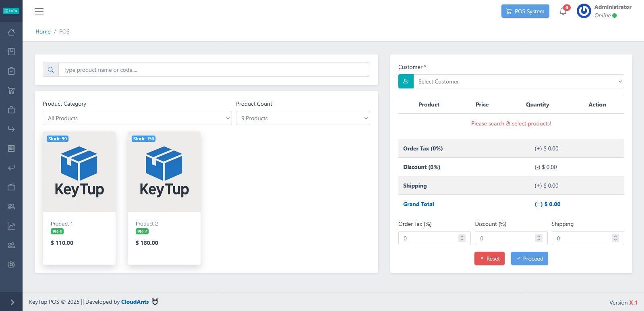Viewport: 644px width, 311px height.
Task: Click the sidebar right-turn arrow icon
Action: click(11, 129)
